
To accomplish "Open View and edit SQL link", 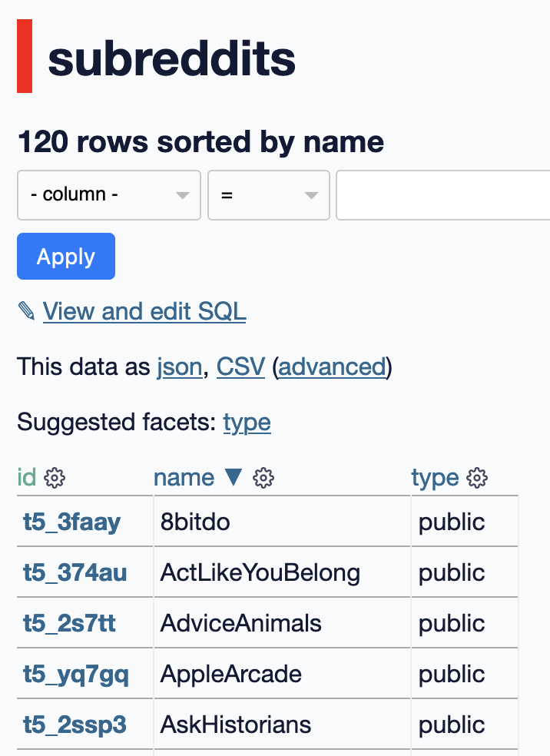I will coord(144,311).
